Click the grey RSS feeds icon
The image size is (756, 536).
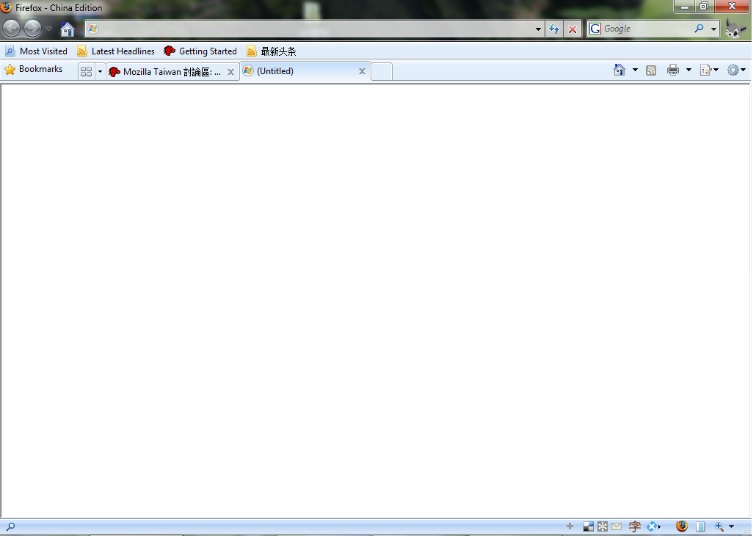[x=651, y=70]
